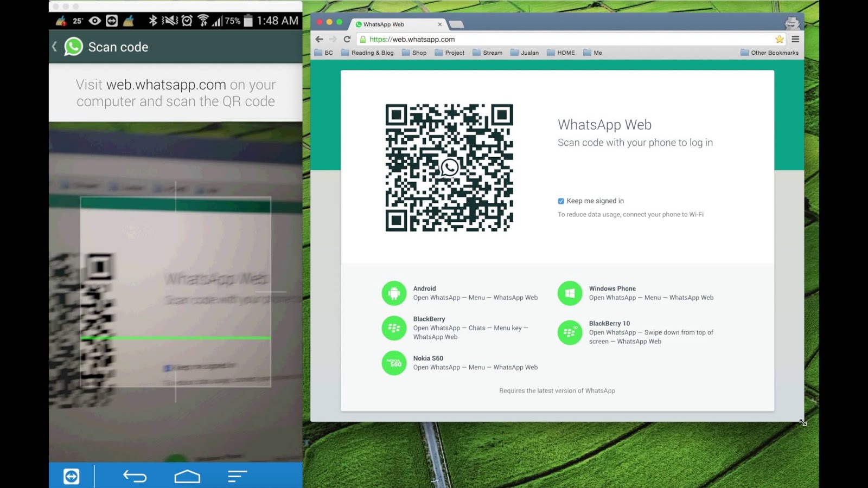Minimize the Chrome window with yellow button
Screen dimensions: 868x488
[x=329, y=22]
